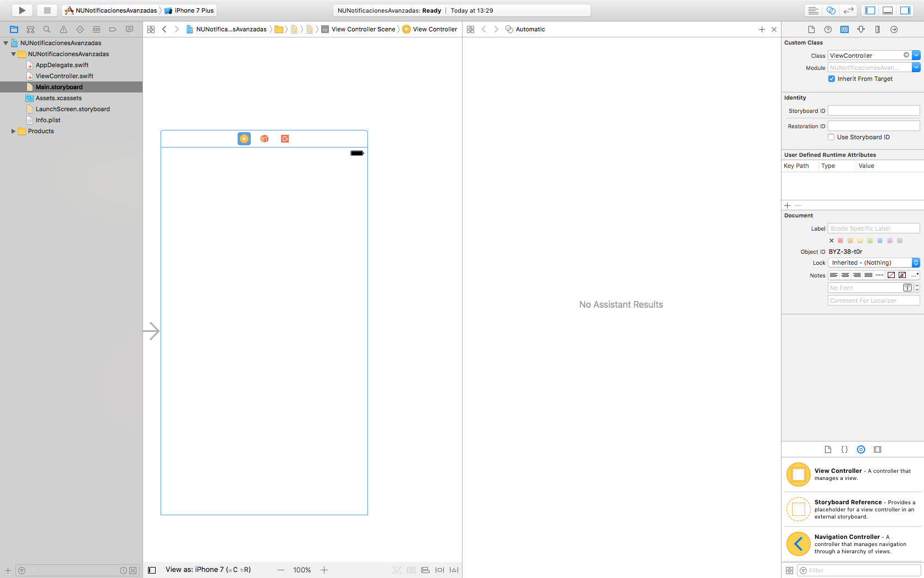The image size is (924, 578).
Task: Pick the blue label color swatch
Action: click(880, 241)
